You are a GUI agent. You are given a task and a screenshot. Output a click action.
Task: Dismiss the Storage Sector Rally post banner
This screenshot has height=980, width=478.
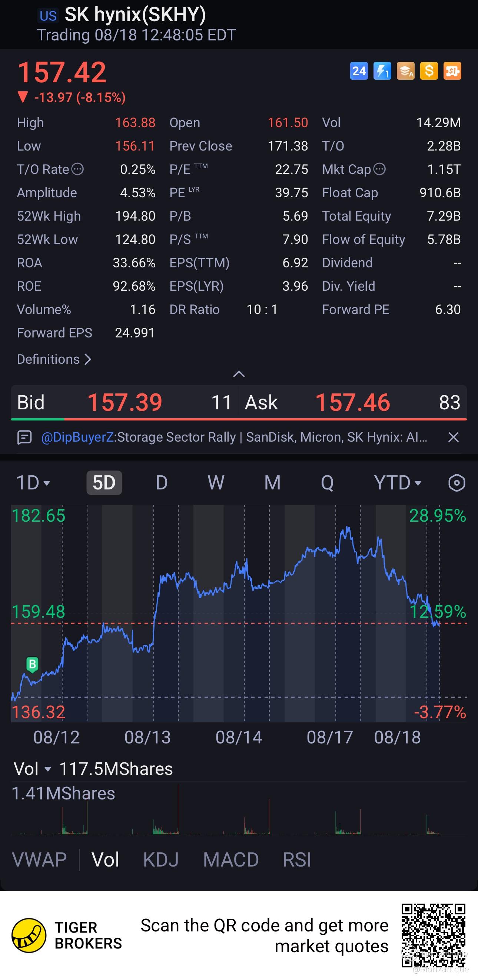coord(453,438)
